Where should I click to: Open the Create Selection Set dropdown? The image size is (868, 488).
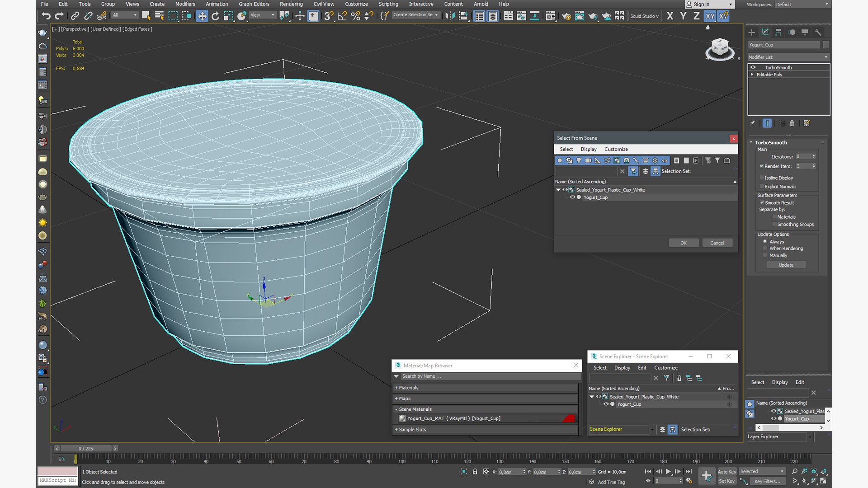pyautogui.click(x=415, y=15)
